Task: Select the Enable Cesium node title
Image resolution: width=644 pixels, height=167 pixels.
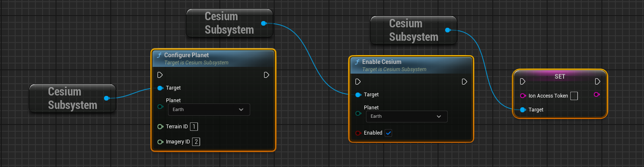Action: tap(382, 62)
